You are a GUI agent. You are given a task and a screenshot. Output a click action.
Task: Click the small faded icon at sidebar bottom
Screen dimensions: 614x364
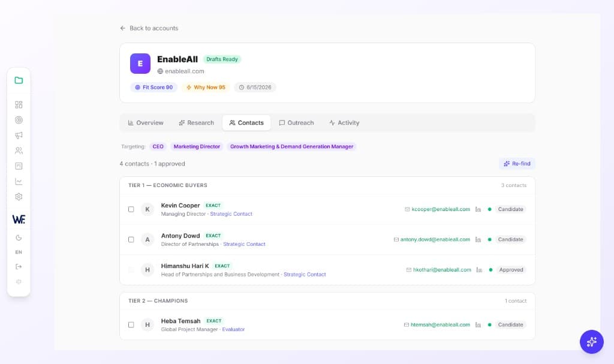(19, 282)
